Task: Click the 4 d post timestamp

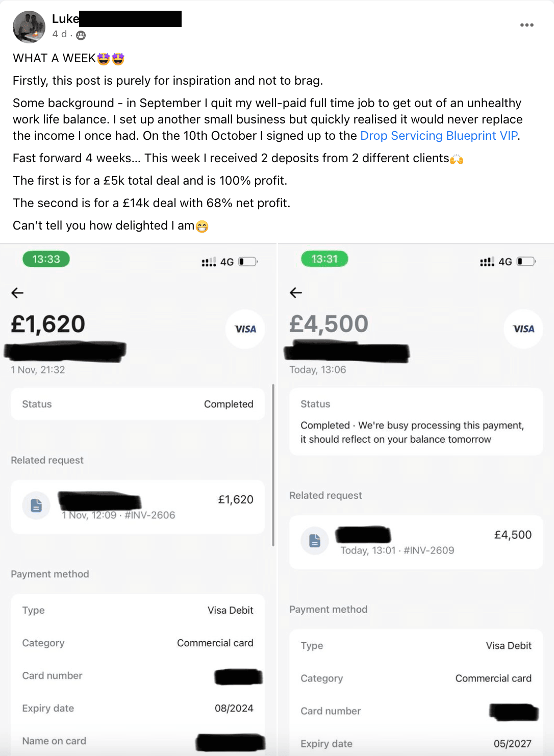Action: pyautogui.click(x=59, y=34)
